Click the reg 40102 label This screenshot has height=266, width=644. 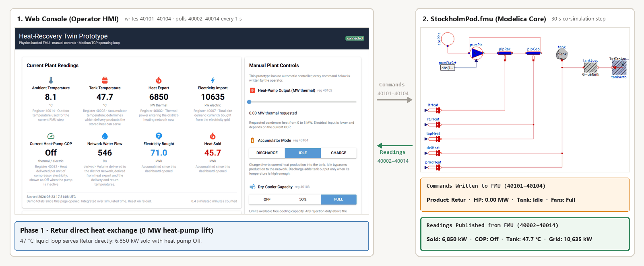point(325,90)
